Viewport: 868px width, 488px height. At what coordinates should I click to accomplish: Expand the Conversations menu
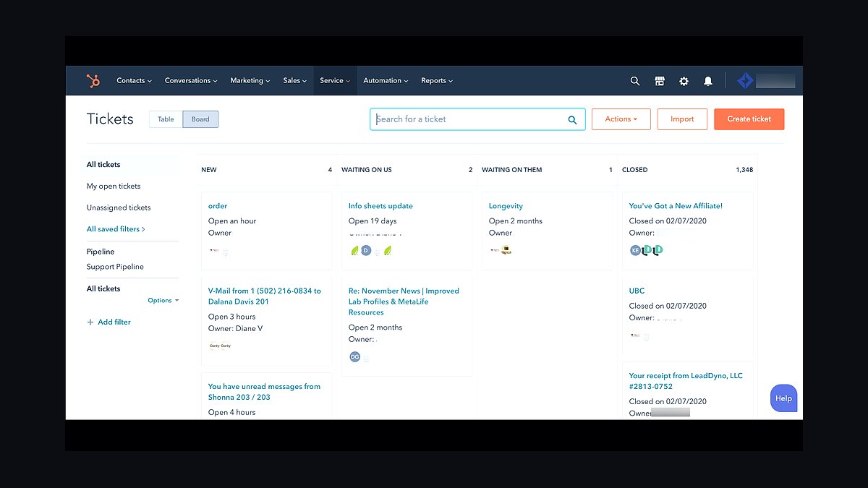191,81
